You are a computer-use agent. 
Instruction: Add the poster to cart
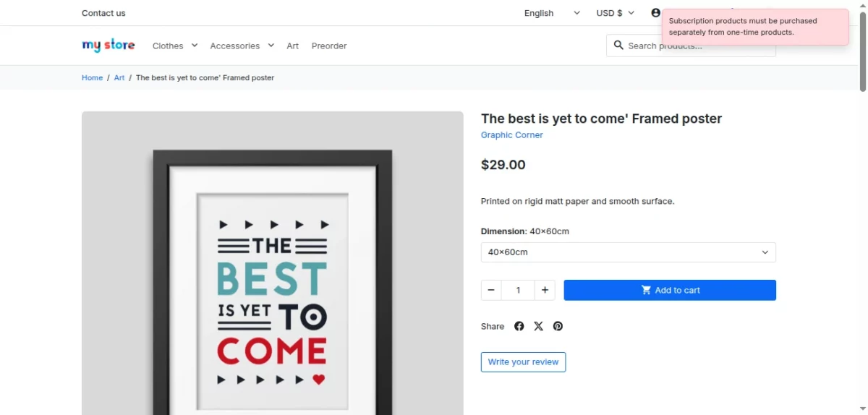[670, 290]
